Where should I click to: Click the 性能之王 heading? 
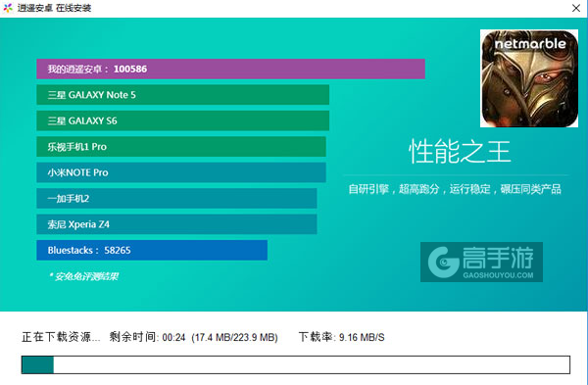[460, 152]
